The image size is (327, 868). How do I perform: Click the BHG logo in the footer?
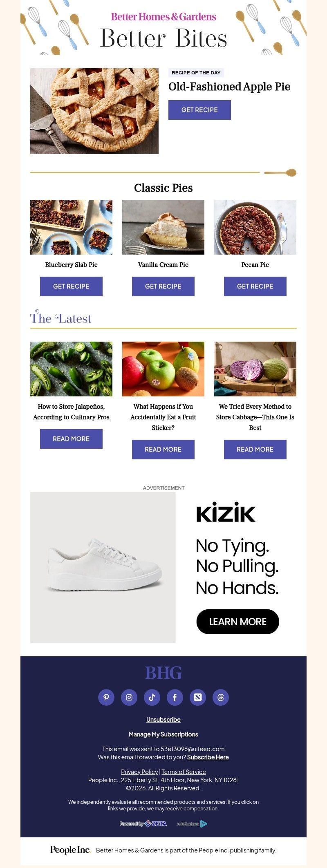(x=163, y=673)
